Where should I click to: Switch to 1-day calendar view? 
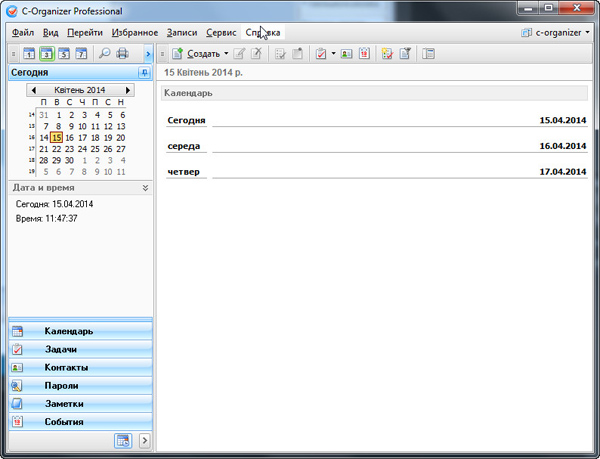click(x=29, y=53)
